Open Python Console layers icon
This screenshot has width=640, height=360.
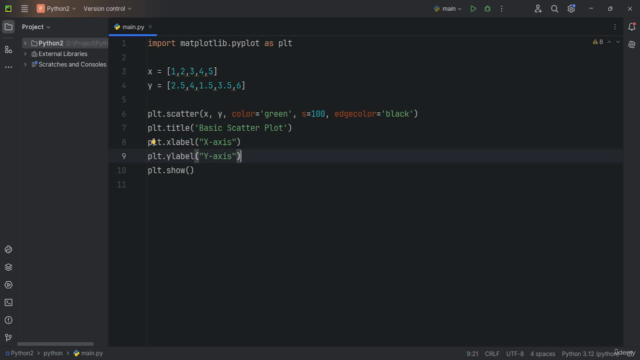click(x=8, y=267)
